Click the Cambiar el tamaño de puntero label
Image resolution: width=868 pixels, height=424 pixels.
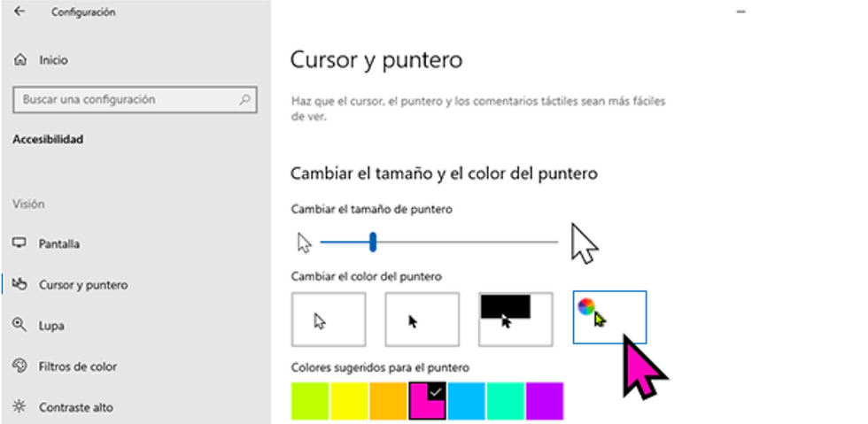tap(371, 209)
